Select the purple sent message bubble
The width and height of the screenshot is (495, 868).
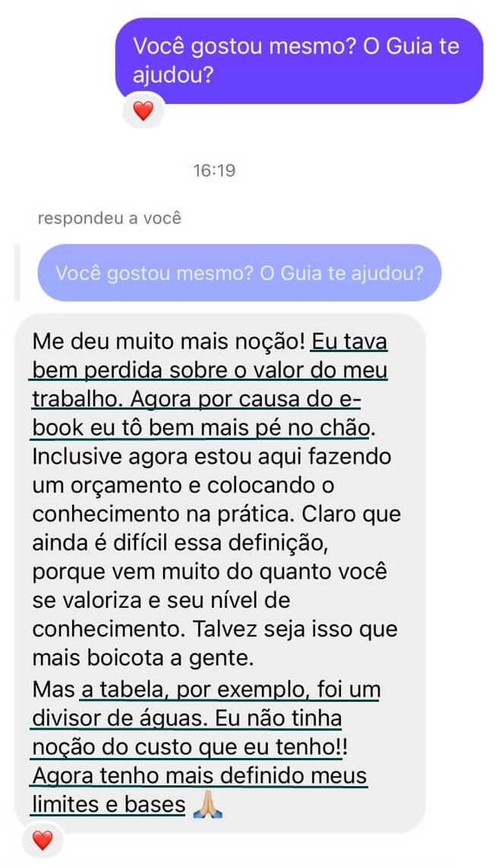tap(299, 61)
